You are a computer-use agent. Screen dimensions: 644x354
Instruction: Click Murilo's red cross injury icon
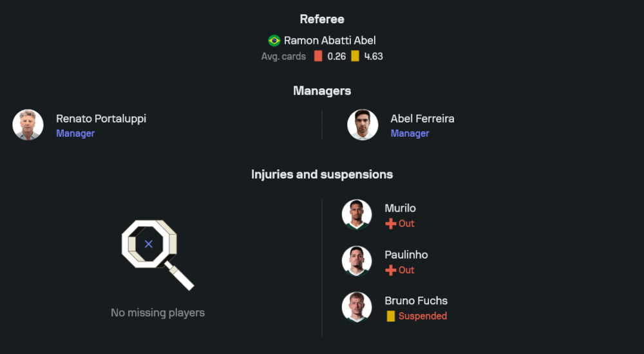pos(390,224)
